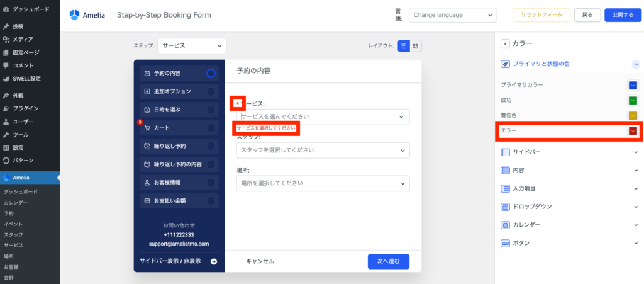Toggle circle for 繰り返し予約 step
This screenshot has width=644, height=284.
[211, 146]
